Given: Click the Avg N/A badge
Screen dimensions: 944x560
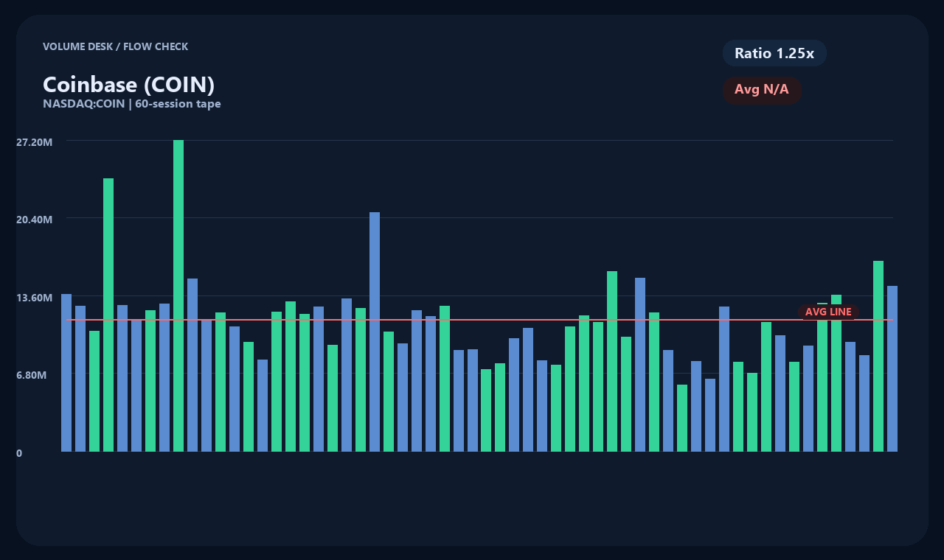Looking at the screenshot, I should tap(762, 90).
